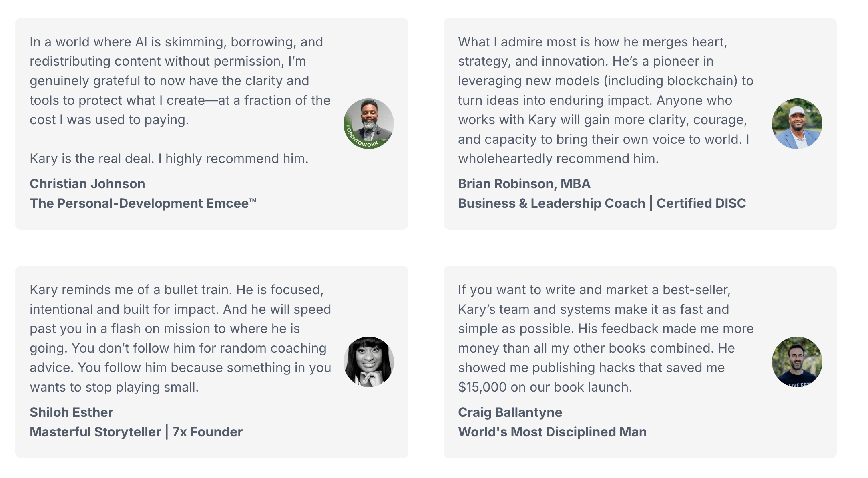
Task: Click Brian Robinson's profile photo
Action: tap(797, 123)
